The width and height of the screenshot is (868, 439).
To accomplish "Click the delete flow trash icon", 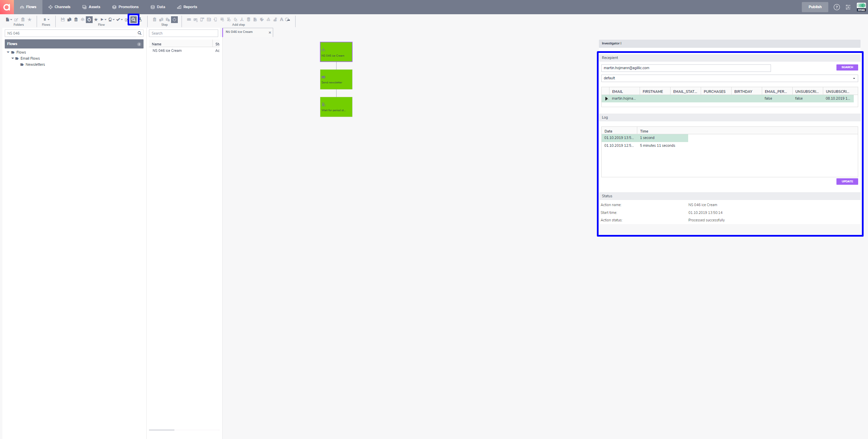I will (x=76, y=20).
